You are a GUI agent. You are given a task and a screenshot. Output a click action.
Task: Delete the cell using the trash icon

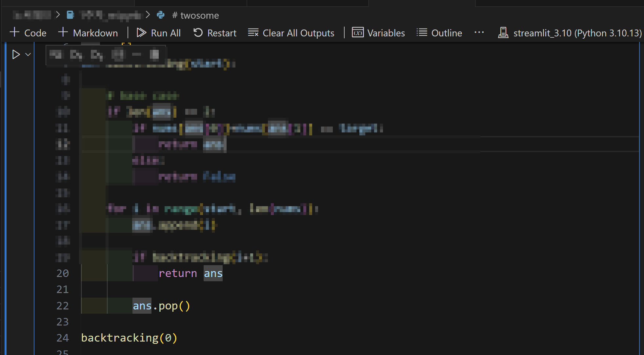[x=154, y=55]
